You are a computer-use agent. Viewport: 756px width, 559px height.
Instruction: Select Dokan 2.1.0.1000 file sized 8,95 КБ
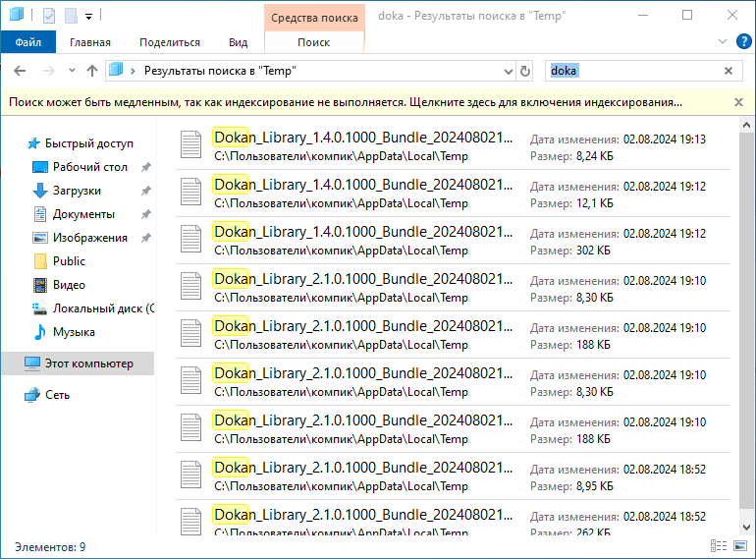tap(453, 476)
